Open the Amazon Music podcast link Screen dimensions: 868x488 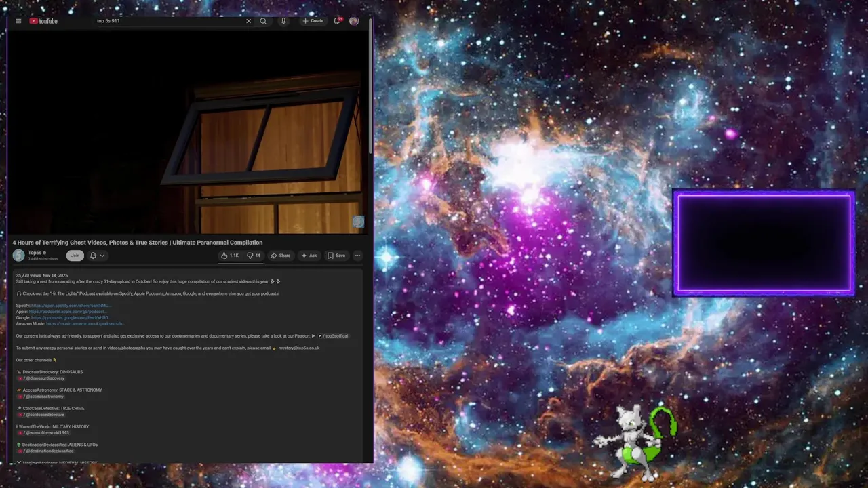(x=85, y=324)
